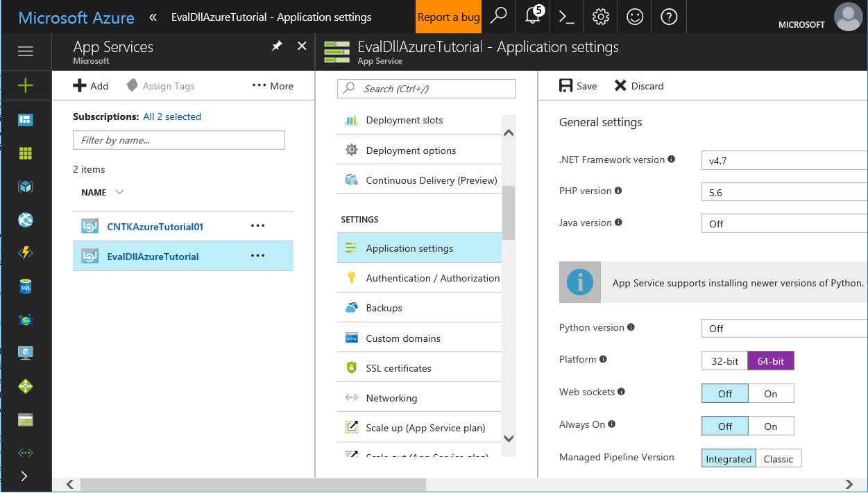868x493 pixels.
Task: Open the help question mark
Action: pos(669,17)
